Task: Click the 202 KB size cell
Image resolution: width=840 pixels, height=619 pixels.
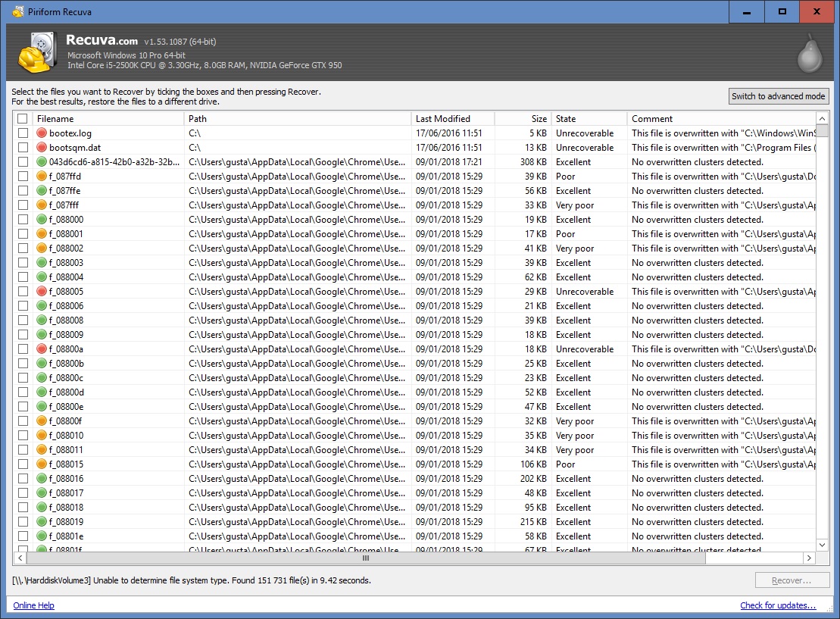Action: click(533, 479)
